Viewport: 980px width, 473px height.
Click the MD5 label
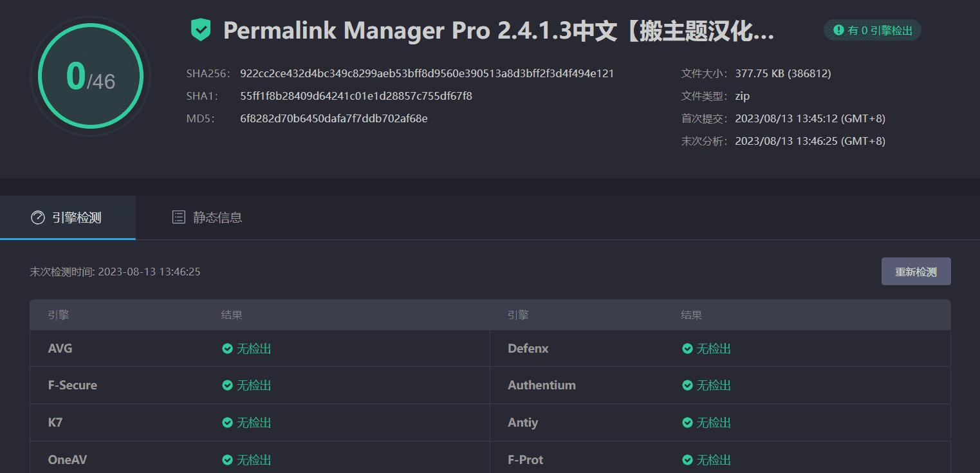tap(200, 118)
